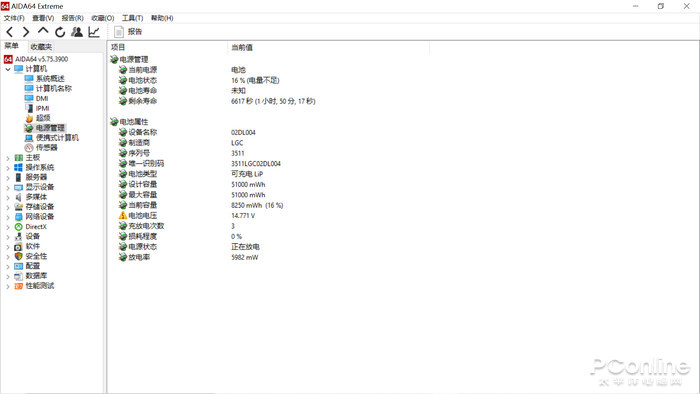Select 电源管理 in the tree
This screenshot has height=394, width=700.
click(50, 128)
